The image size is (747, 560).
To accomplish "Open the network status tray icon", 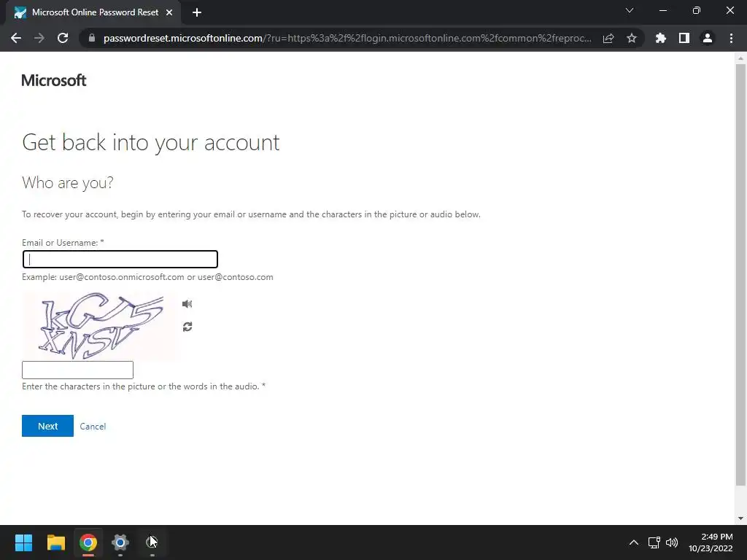I will [x=654, y=542].
